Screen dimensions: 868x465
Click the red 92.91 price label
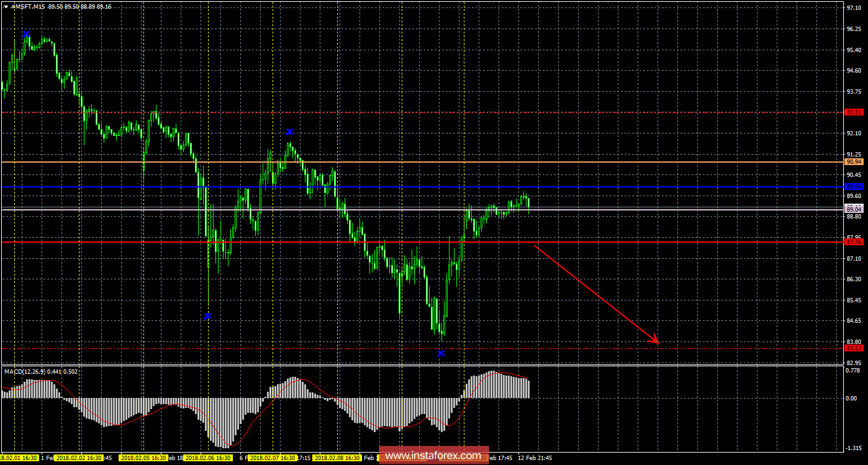[854, 112]
